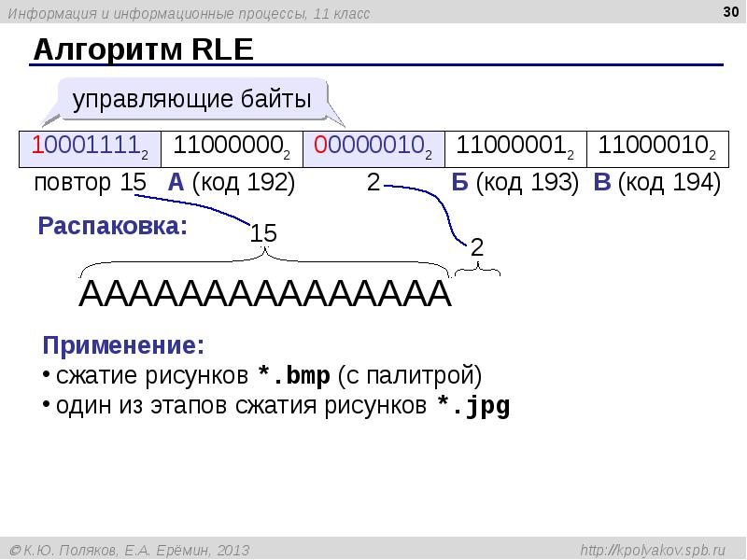Open the link http://kpolyakov.spb.ru

coord(653,550)
